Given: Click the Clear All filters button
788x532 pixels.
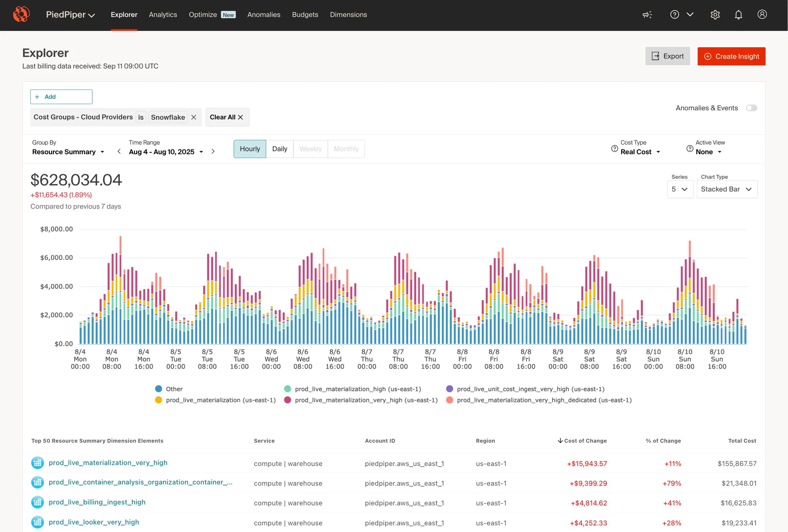Looking at the screenshot, I should (x=227, y=117).
